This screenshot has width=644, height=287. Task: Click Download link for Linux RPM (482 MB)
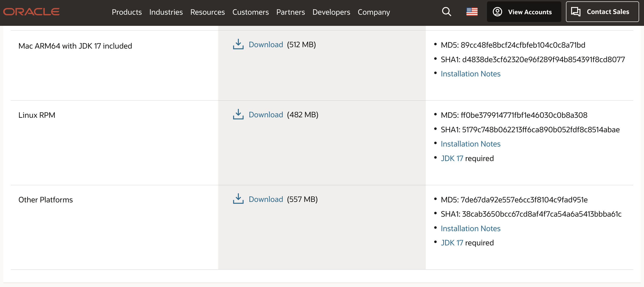(266, 115)
